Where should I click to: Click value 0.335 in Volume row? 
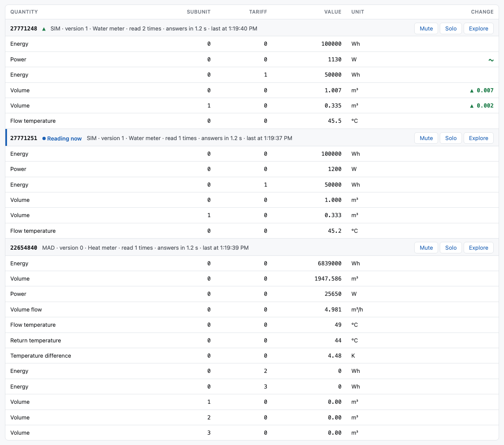[333, 105]
